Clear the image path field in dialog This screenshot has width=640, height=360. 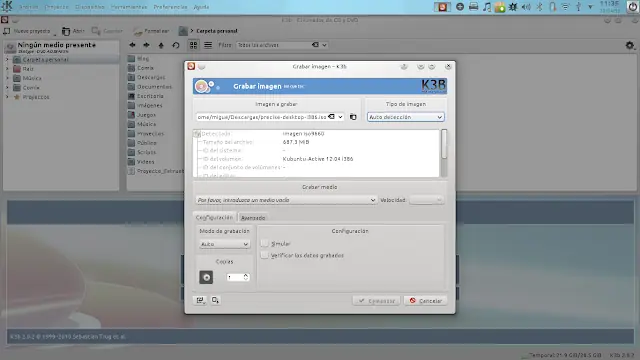point(331,117)
